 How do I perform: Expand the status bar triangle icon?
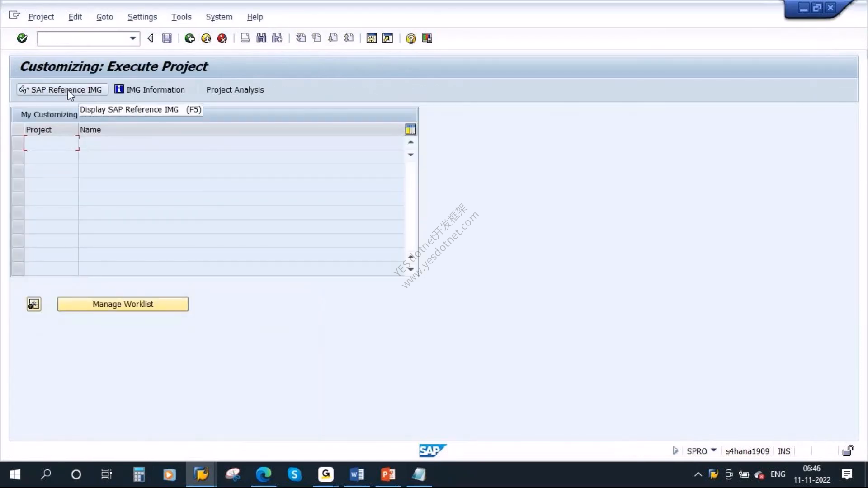pyautogui.click(x=675, y=450)
